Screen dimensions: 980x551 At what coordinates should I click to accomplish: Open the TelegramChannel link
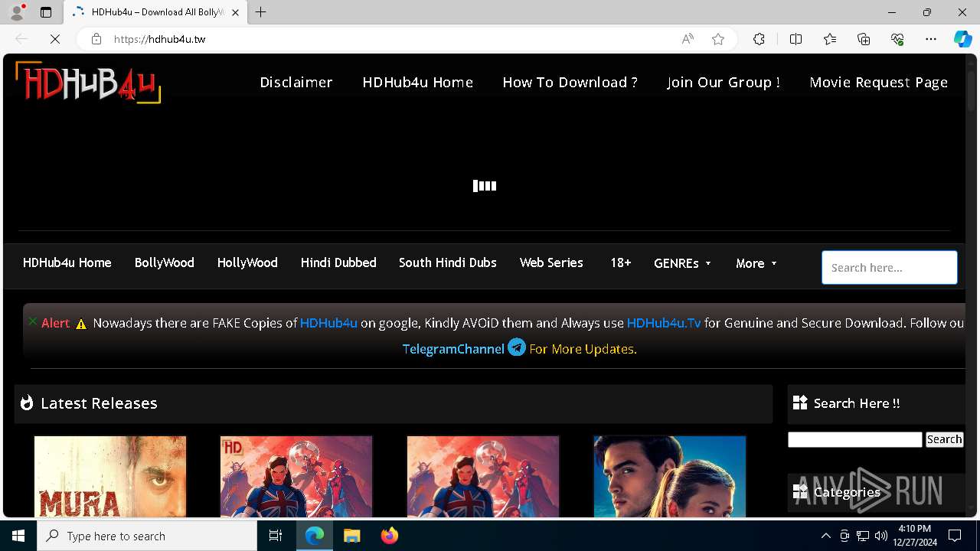pyautogui.click(x=453, y=349)
